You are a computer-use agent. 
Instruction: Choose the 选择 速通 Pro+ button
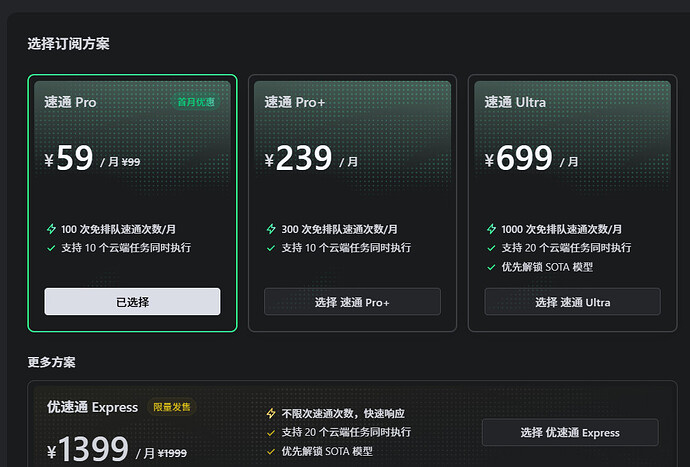[352, 302]
